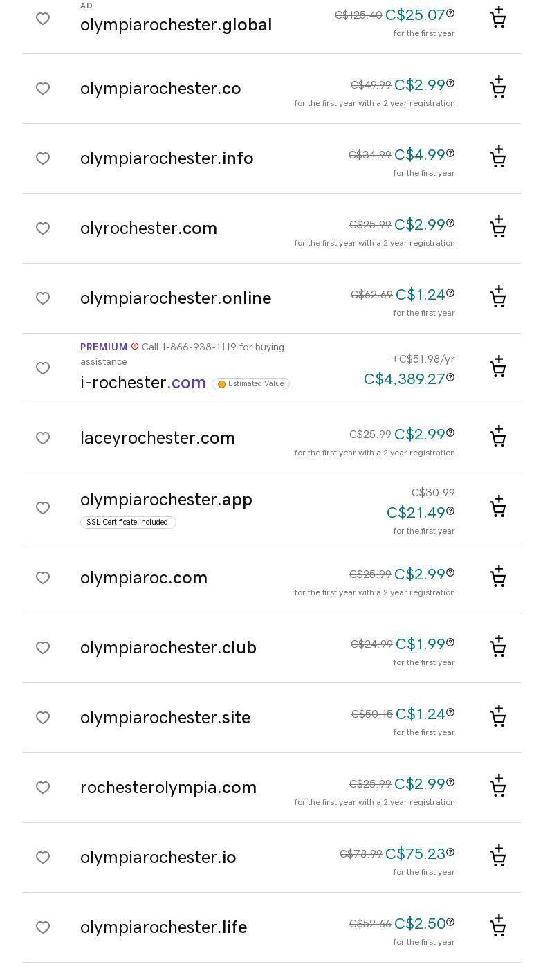Favorite olympiarochester.online with heart icon
Image resolution: width=543 pixels, height=980 pixels.
pos(43,298)
